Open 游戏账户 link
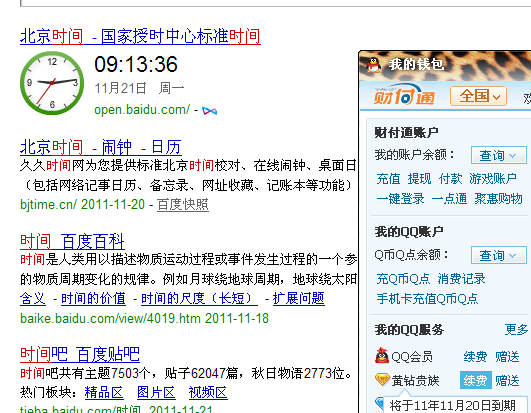This screenshot has width=531, height=413. [493, 179]
